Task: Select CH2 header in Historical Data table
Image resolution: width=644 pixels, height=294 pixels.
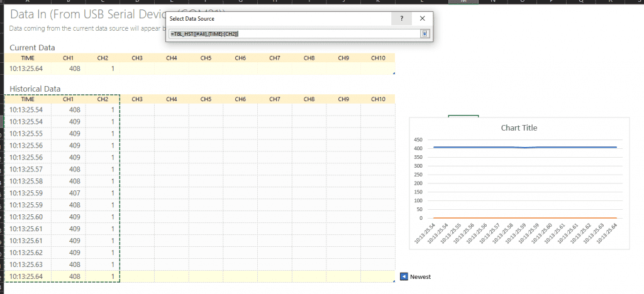Action: pos(103,99)
